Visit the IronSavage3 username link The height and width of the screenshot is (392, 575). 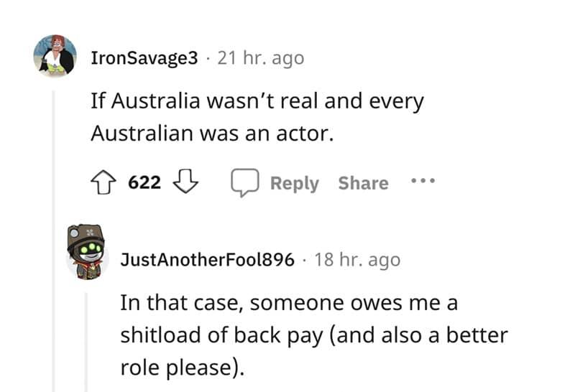tap(144, 58)
